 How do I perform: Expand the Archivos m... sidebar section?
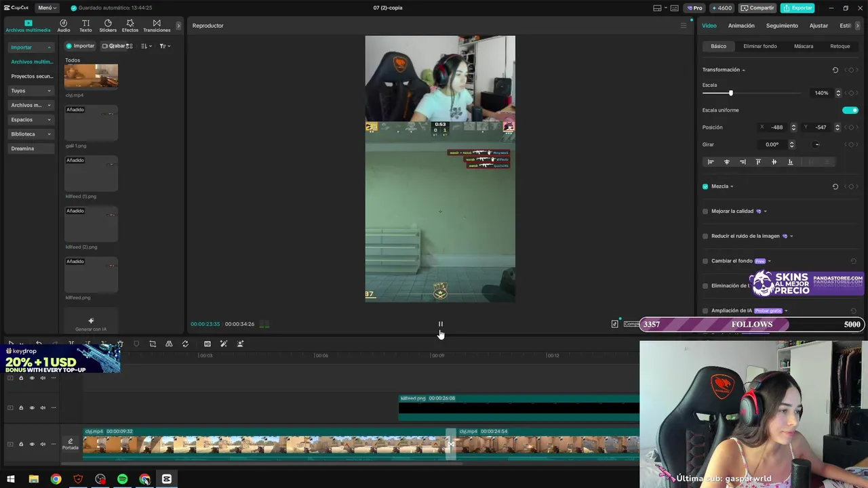pyautogui.click(x=49, y=105)
